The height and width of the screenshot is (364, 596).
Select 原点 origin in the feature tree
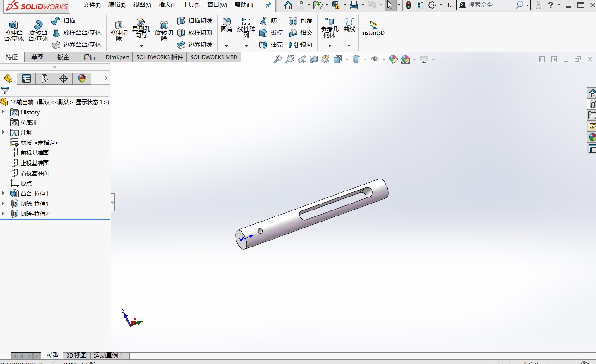26,183
